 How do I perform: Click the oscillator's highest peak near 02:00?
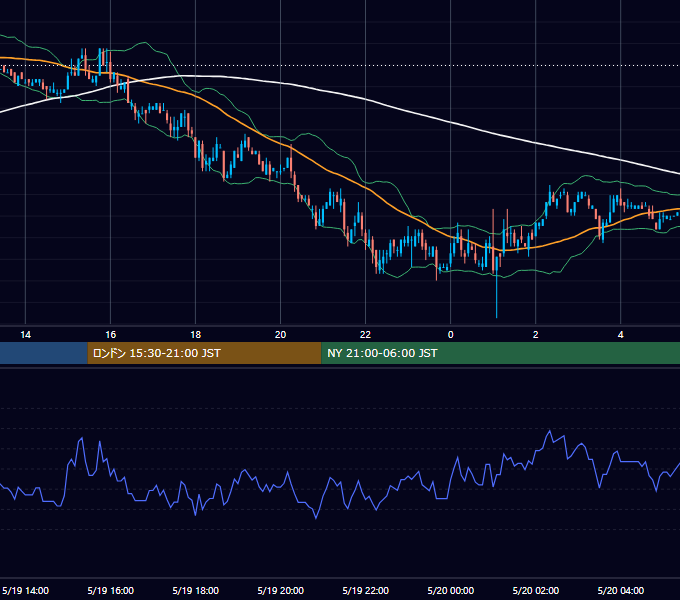pos(549,431)
